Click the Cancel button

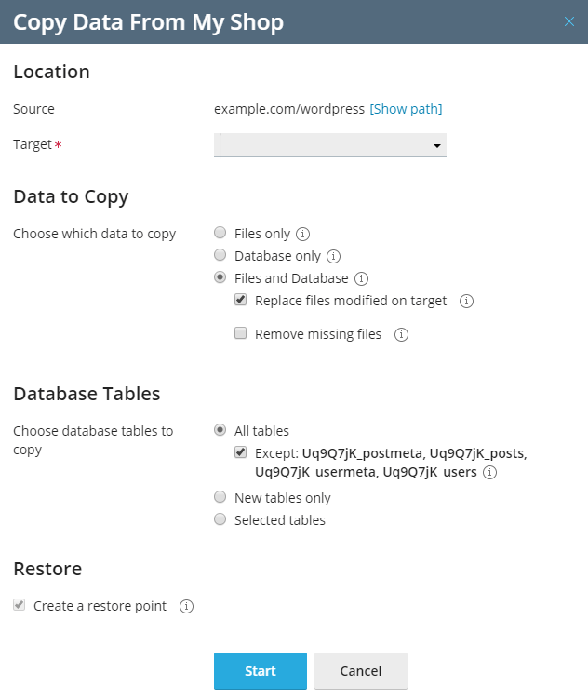coord(361,671)
